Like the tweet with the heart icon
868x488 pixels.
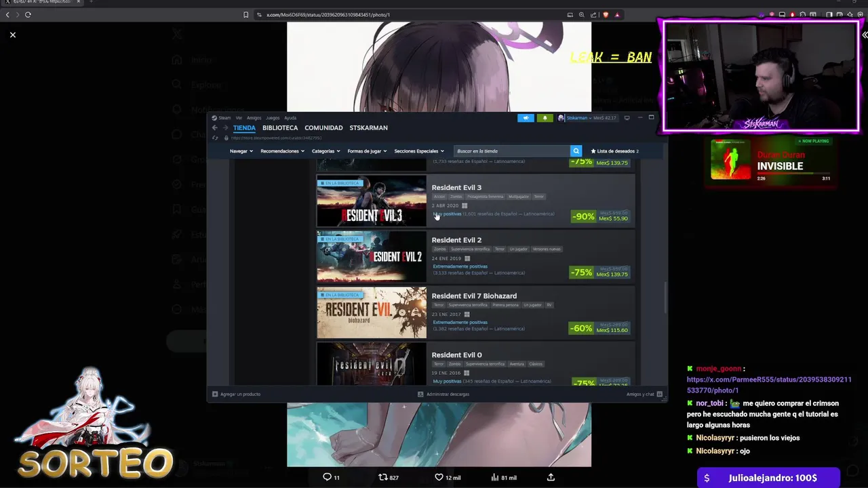tap(439, 477)
